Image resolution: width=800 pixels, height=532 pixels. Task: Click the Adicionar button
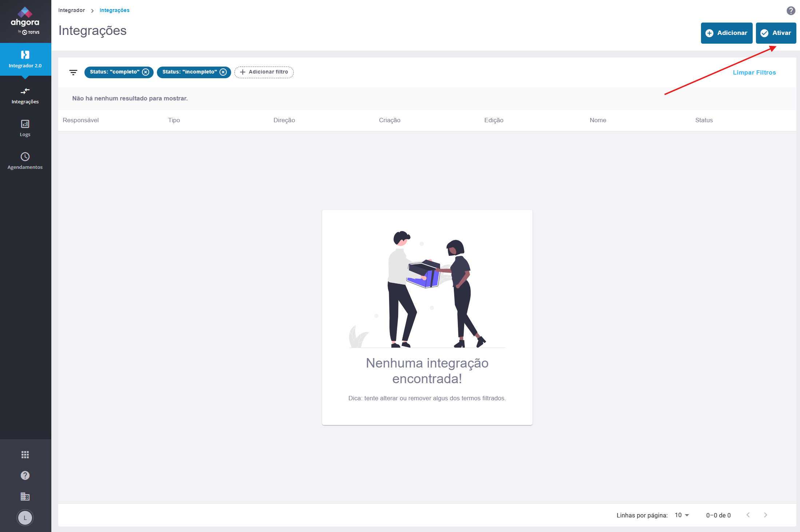[x=726, y=33]
